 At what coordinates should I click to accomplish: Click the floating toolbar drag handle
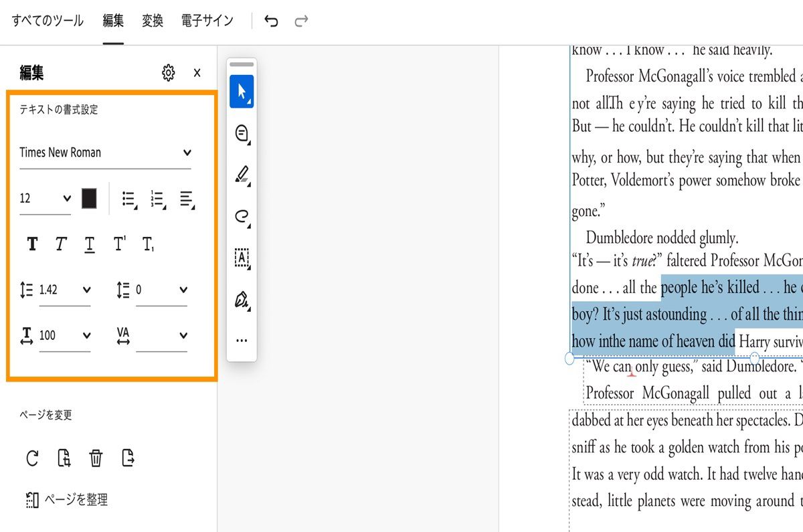(x=242, y=65)
